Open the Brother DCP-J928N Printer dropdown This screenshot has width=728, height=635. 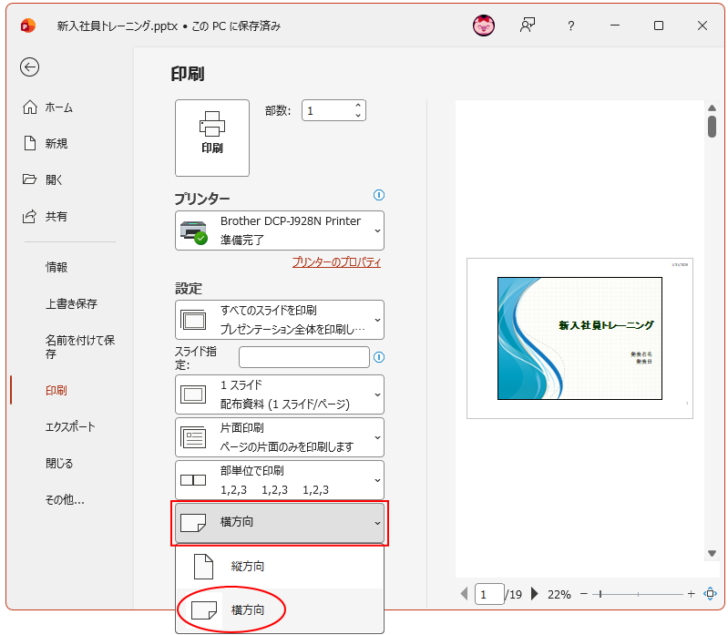280,231
